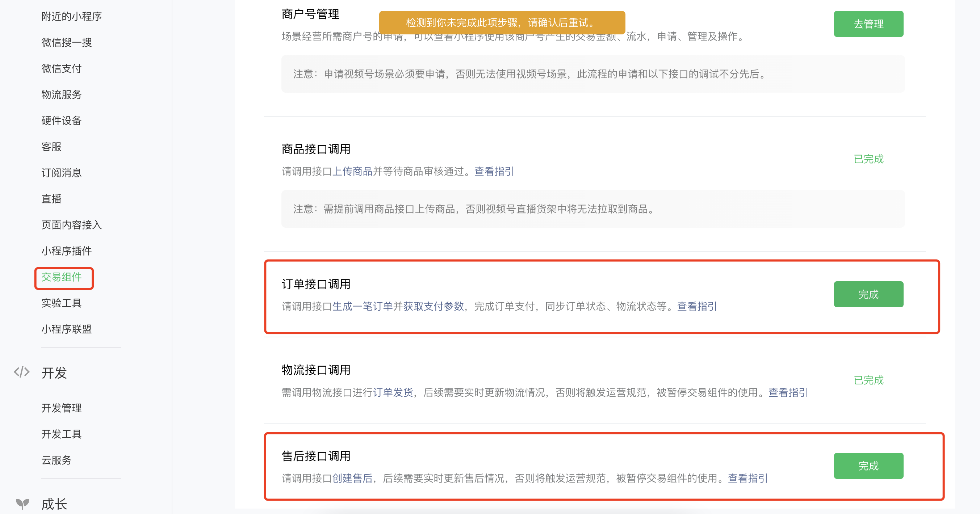This screenshot has width=980, height=514.
Task: Click the 创建售后 link
Action: pos(352,478)
